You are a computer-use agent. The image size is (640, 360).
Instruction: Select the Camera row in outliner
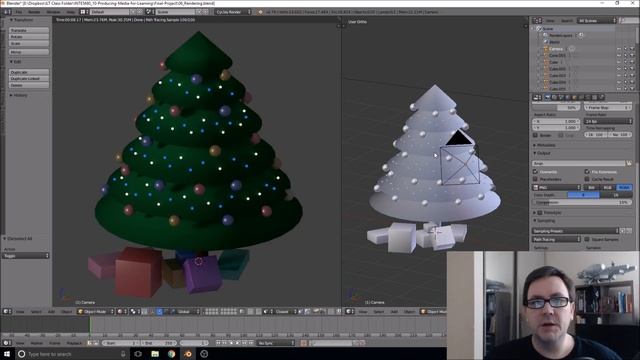[556, 49]
